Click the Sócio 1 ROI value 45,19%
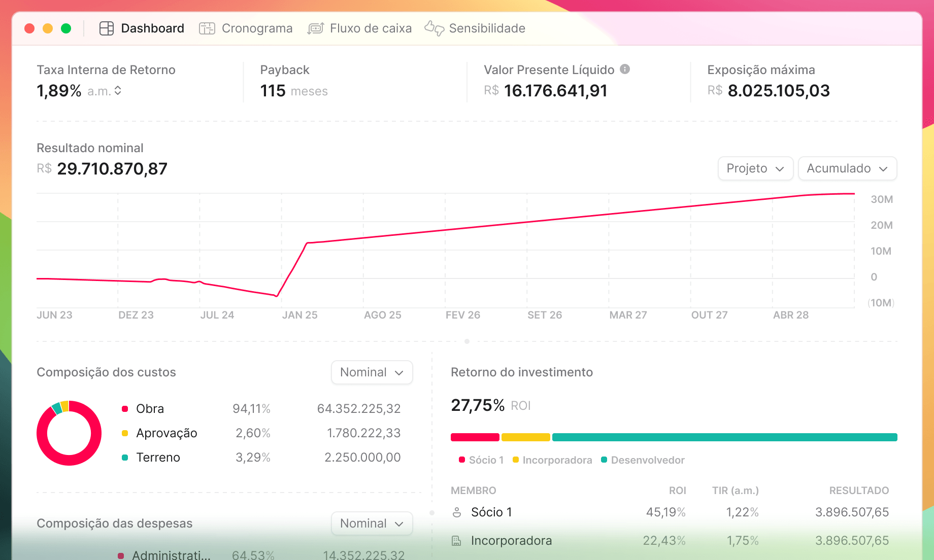The width and height of the screenshot is (934, 560). point(665,512)
